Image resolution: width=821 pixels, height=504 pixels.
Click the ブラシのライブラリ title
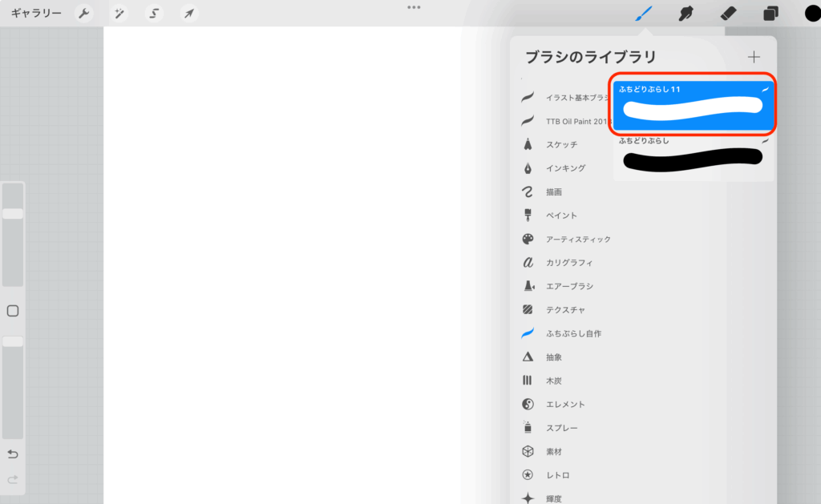click(591, 57)
